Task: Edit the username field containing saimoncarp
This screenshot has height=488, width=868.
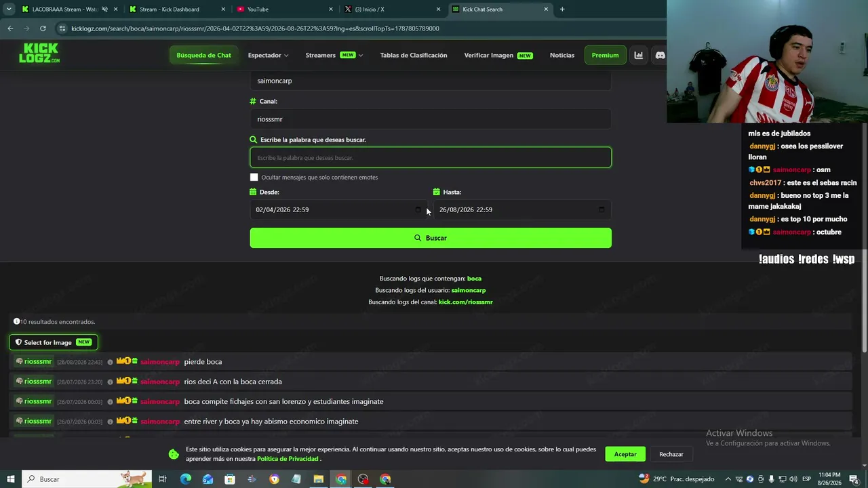Action: 431,81
